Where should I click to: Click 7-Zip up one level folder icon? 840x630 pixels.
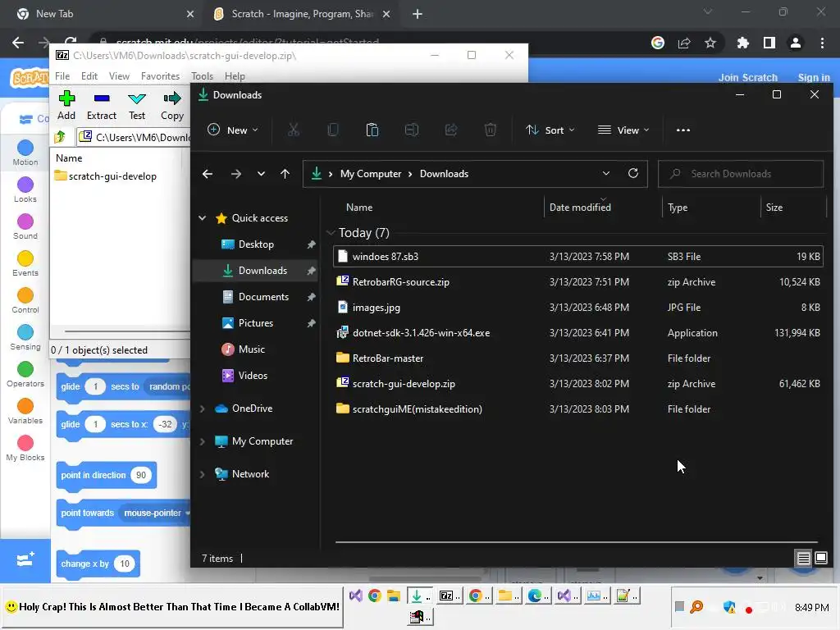point(60,137)
